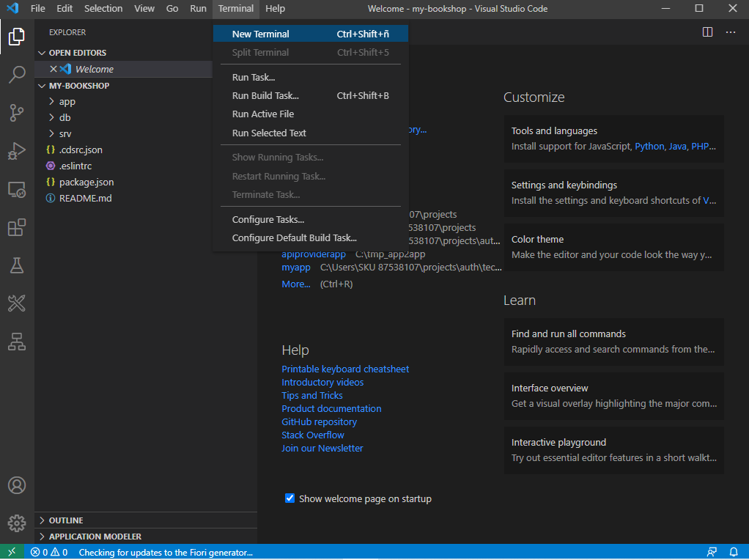Expand the Outline section
Screen dimensions: 749x560
[x=66, y=520]
